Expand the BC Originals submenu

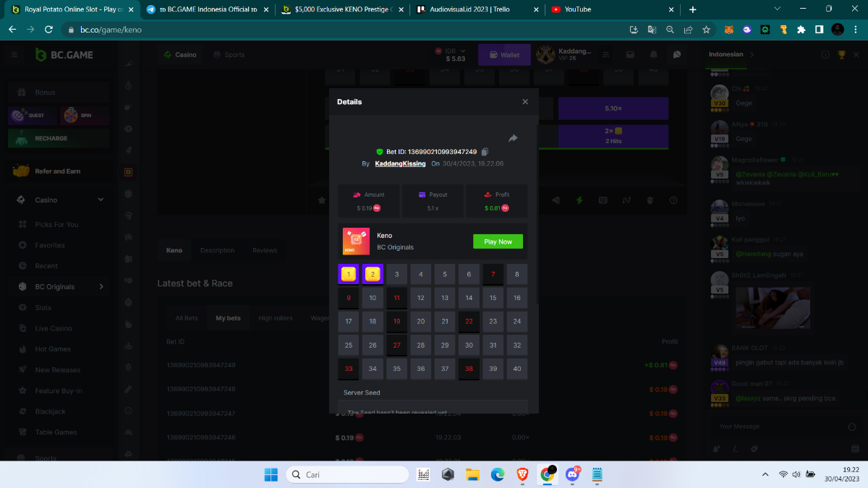click(101, 287)
